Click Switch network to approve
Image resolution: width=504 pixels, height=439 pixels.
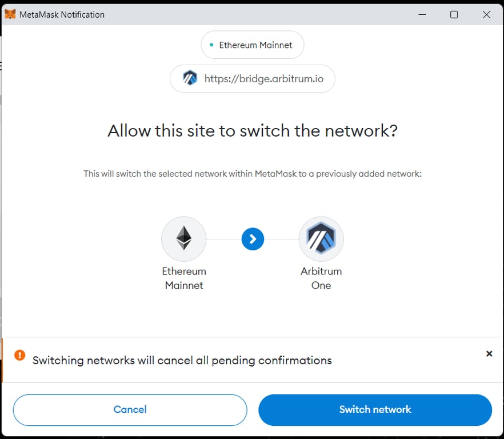[x=375, y=409]
